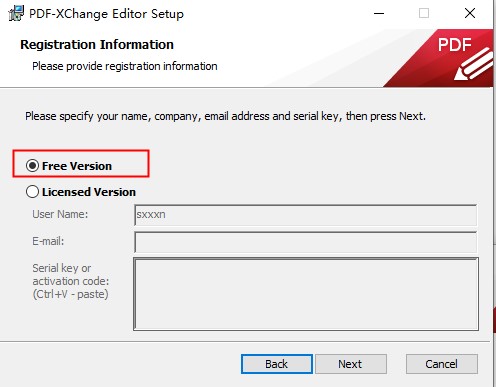Go Back to the previous setup step

[x=277, y=364]
